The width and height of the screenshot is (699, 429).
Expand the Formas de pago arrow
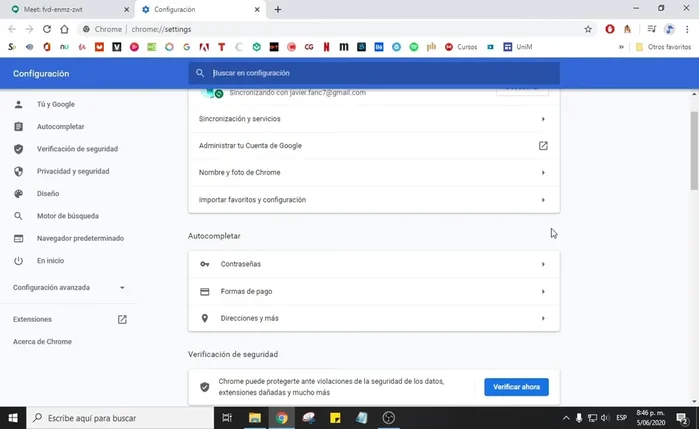coord(543,292)
